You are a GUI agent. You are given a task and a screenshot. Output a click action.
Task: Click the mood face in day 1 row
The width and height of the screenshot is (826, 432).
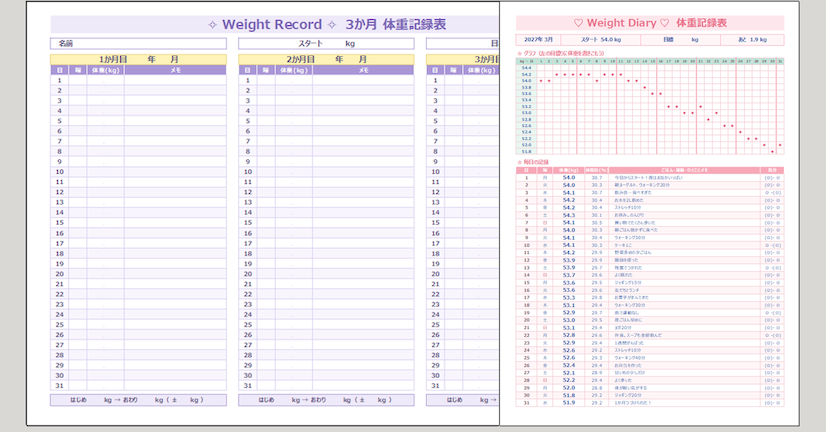(772, 178)
